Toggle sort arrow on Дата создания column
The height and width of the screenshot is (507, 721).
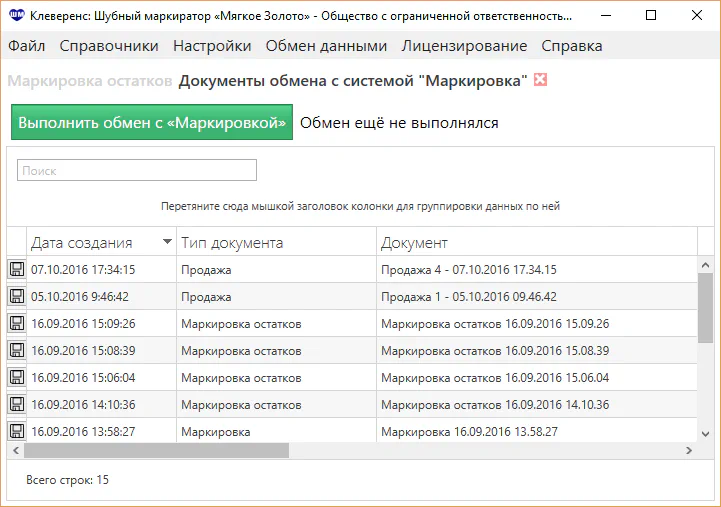[x=167, y=243]
